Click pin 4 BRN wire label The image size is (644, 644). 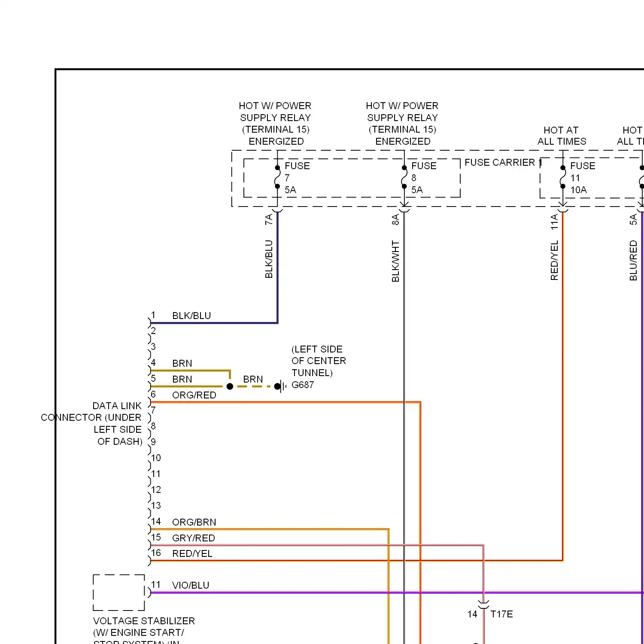coord(182,363)
